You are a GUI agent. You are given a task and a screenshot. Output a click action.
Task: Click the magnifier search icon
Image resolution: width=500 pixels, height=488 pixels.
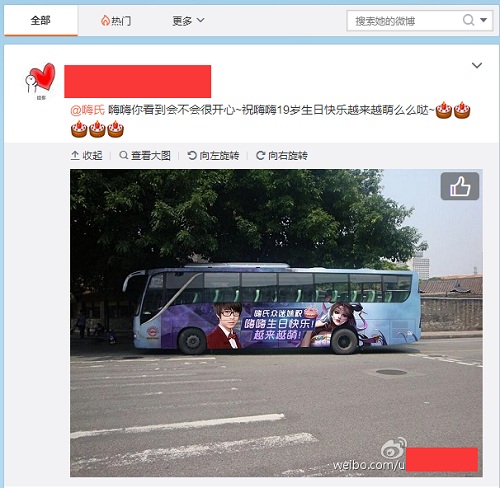coord(468,20)
